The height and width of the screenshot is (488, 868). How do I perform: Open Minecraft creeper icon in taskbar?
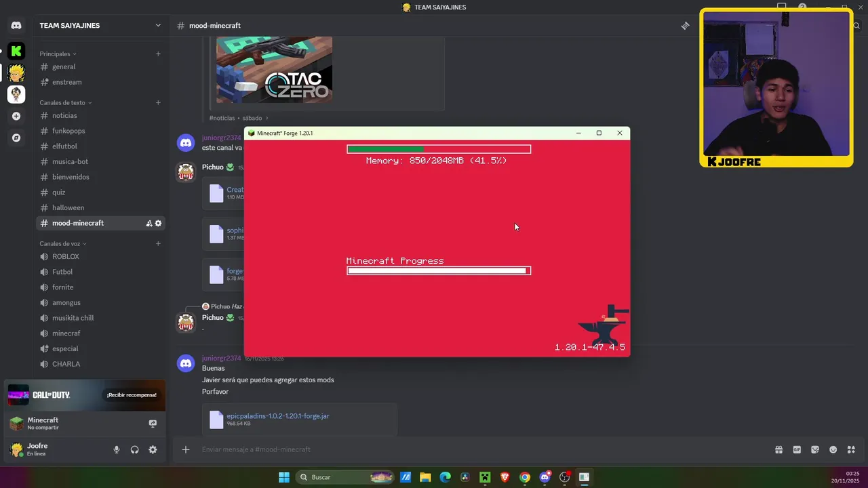pyautogui.click(x=485, y=477)
